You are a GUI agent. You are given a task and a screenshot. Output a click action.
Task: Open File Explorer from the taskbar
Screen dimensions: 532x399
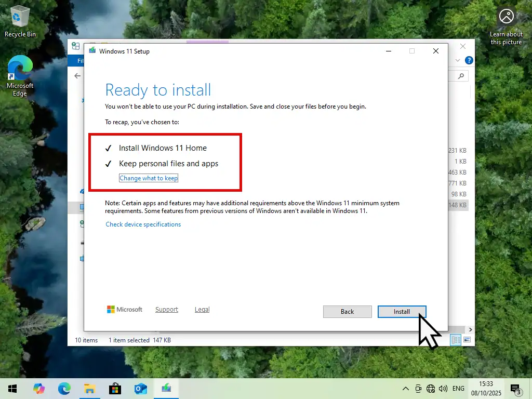click(89, 389)
